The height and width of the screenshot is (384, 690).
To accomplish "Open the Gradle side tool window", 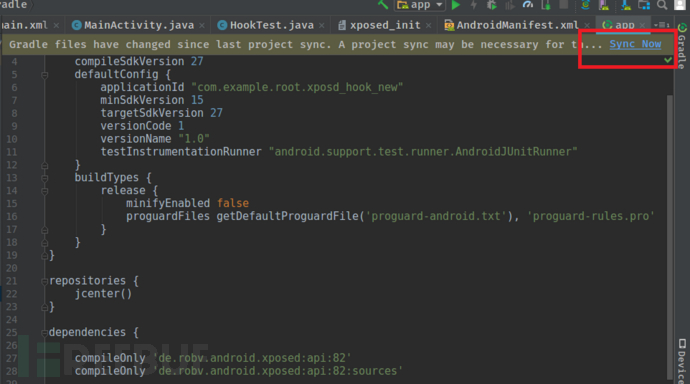I will [681, 46].
